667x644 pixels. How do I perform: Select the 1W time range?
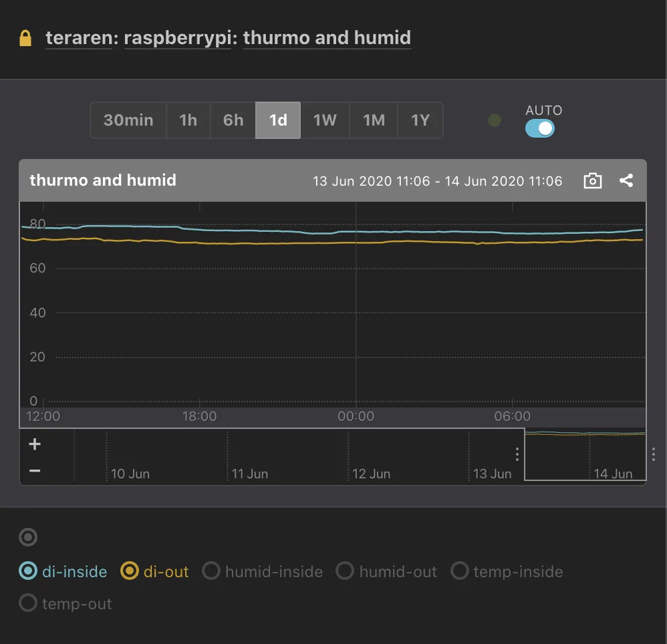coord(325,120)
